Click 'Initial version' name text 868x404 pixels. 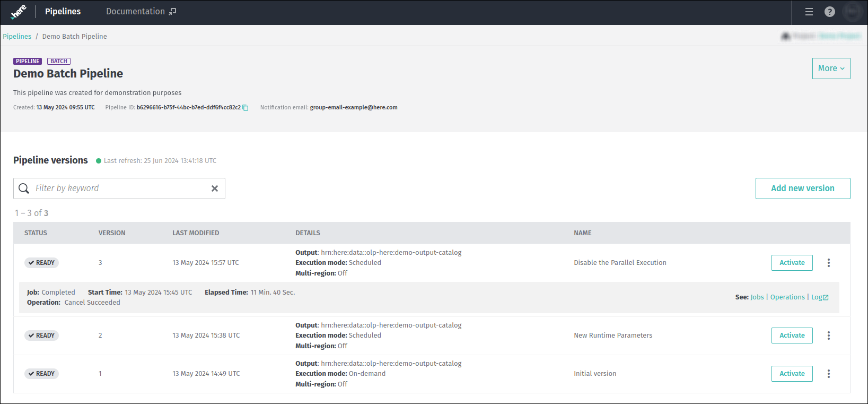coord(595,374)
